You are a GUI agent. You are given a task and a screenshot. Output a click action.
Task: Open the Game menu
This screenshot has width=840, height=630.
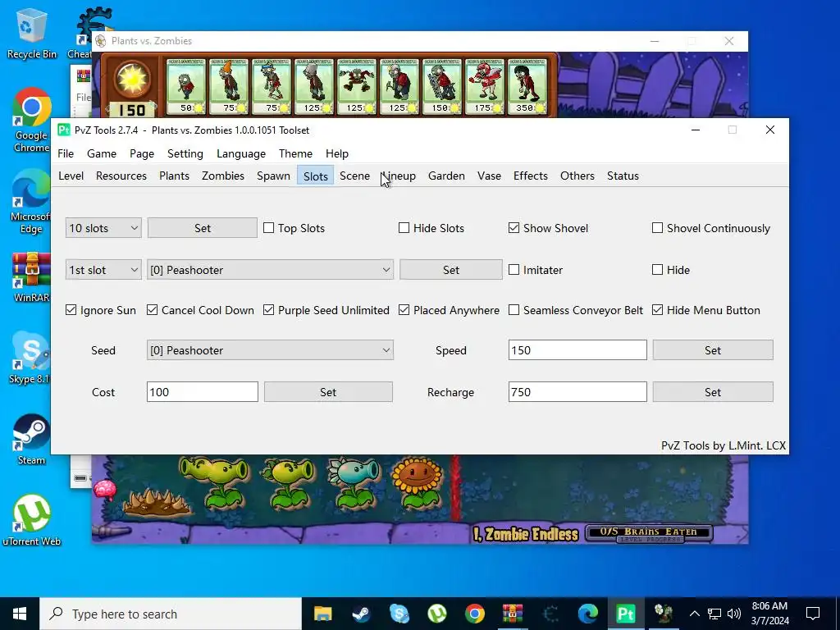(101, 153)
